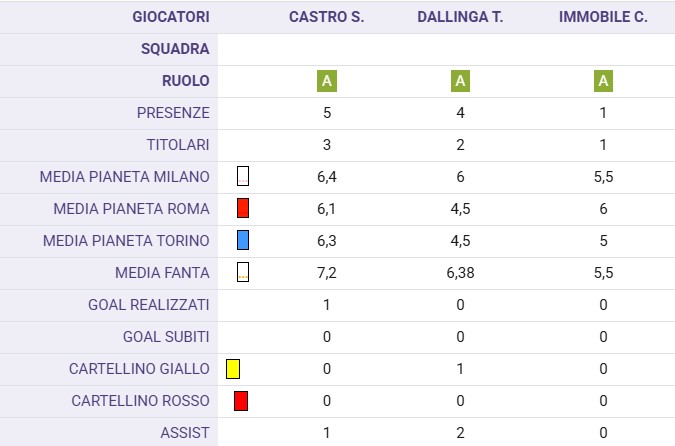Click the blue Media Pianeta Torino icon
The height and width of the screenshot is (446, 675).
243,241
